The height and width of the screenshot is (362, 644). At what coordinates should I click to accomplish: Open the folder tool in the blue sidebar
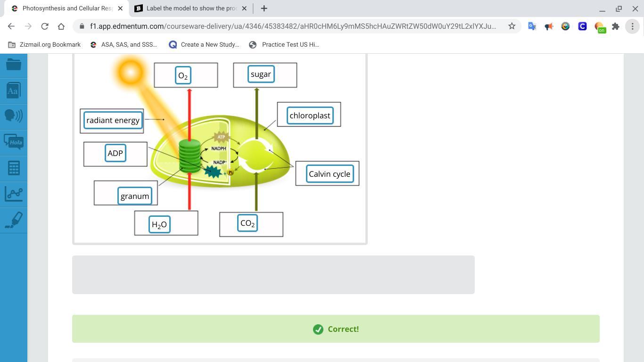[14, 64]
